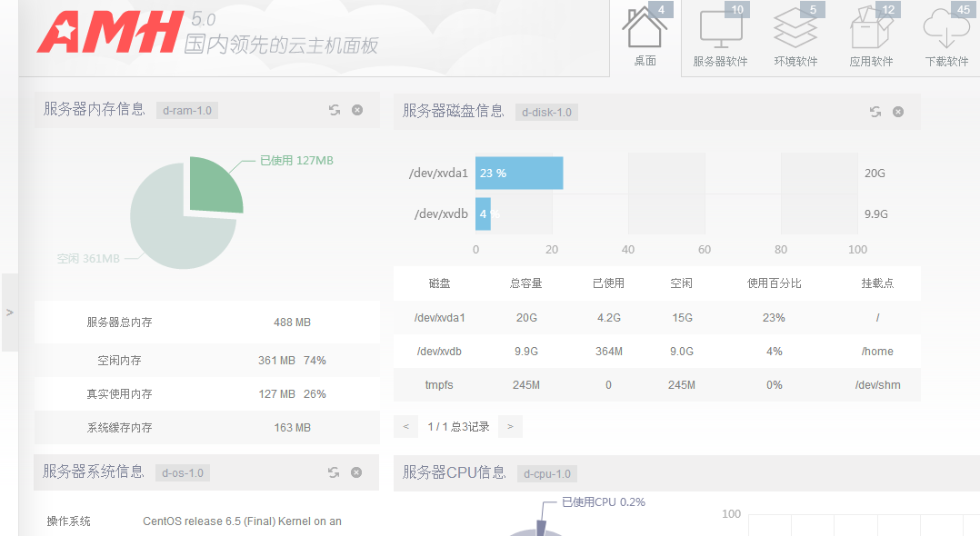Click the d-ram-1.0 module tag
980x536 pixels.
186,111
